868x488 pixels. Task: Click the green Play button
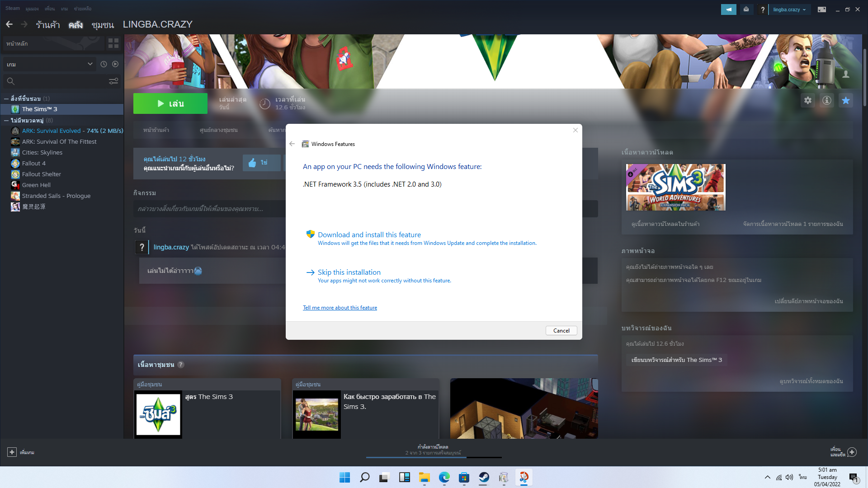pyautogui.click(x=170, y=103)
